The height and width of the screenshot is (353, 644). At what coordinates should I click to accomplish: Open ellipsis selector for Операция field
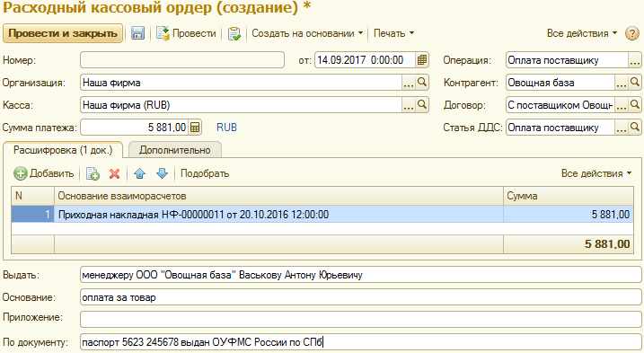(x=635, y=60)
